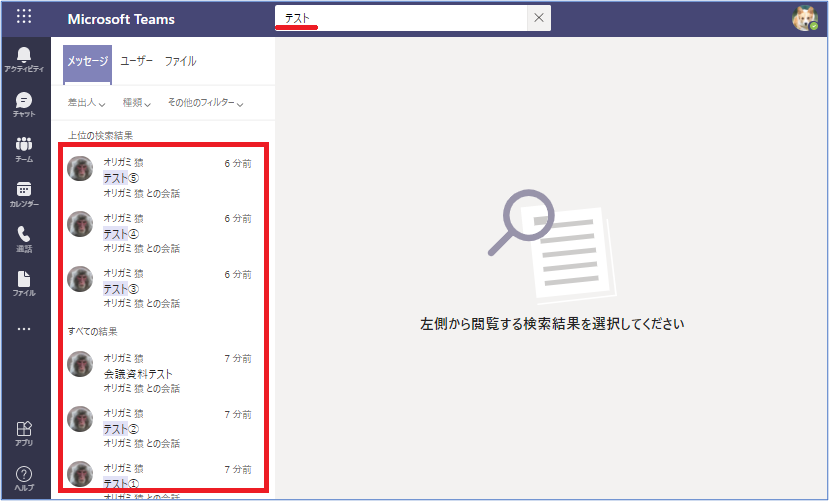This screenshot has width=829, height=501.
Task: Open the Teams (チーム) sidebar icon
Action: 24,149
